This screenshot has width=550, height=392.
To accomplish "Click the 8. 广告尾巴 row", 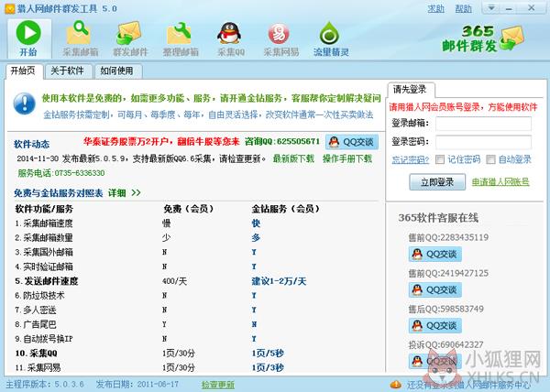I will [36, 324].
